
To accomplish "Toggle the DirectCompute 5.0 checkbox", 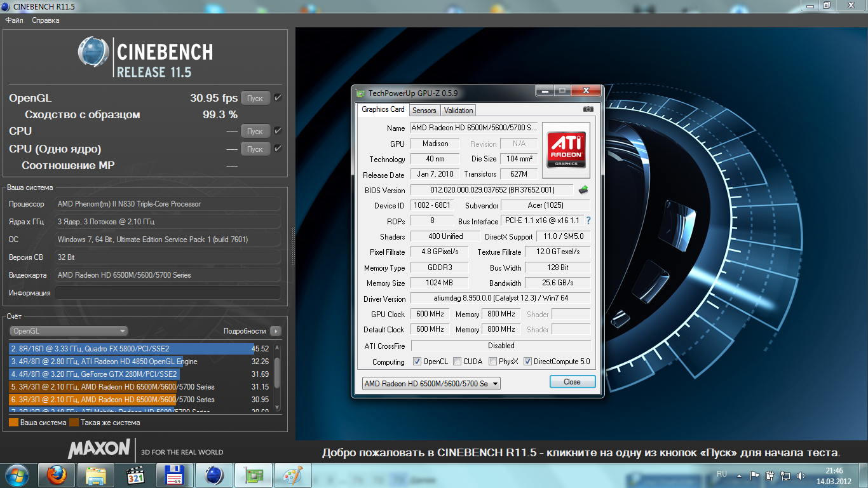I will coord(527,362).
